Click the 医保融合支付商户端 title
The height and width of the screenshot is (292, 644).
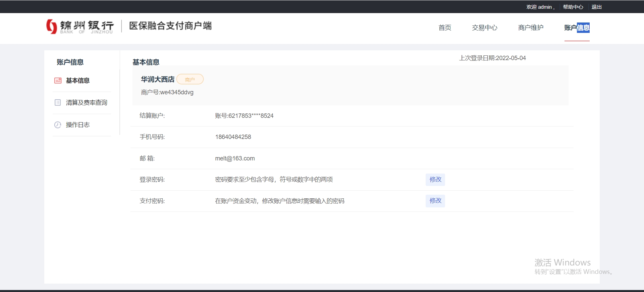170,26
